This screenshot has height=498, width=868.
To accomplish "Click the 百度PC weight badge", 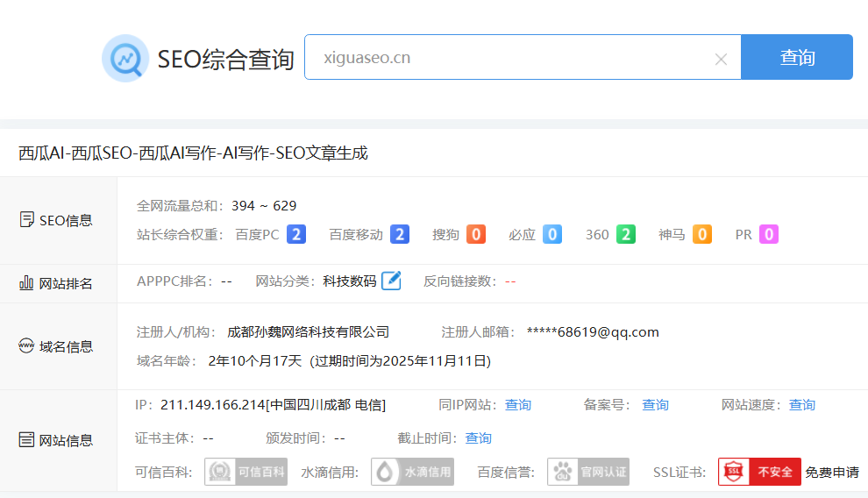I will 296,234.
